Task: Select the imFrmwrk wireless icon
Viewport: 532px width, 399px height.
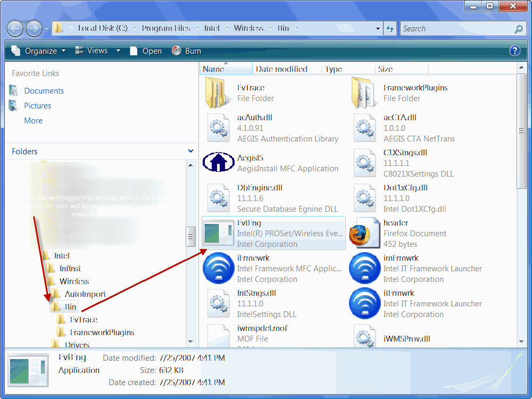Action: pos(365,268)
